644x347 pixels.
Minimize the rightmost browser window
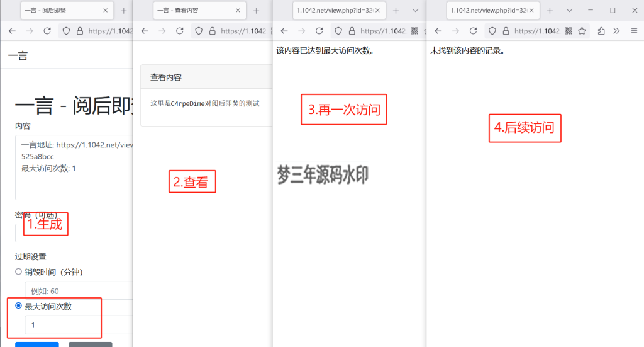click(x=591, y=10)
